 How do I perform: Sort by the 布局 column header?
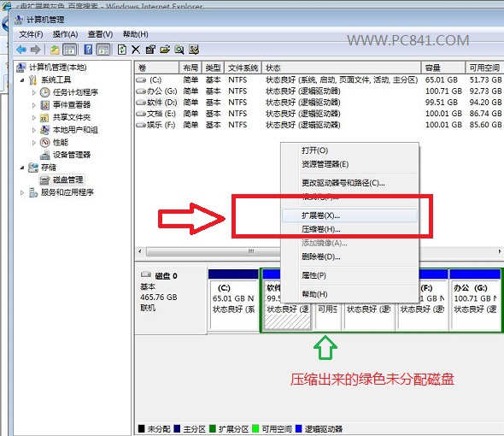coord(190,68)
